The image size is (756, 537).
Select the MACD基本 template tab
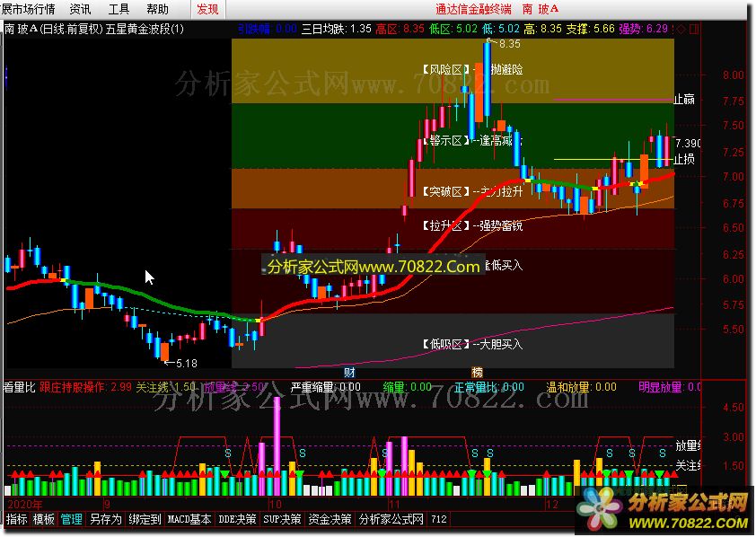pos(189,519)
